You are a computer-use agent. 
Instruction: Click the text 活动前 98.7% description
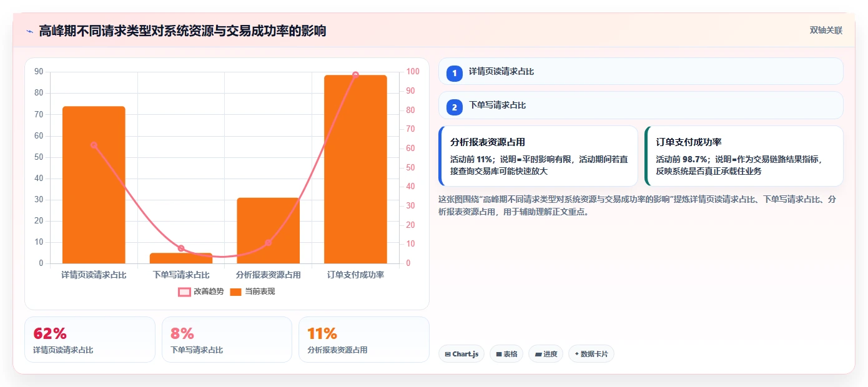tap(740, 165)
